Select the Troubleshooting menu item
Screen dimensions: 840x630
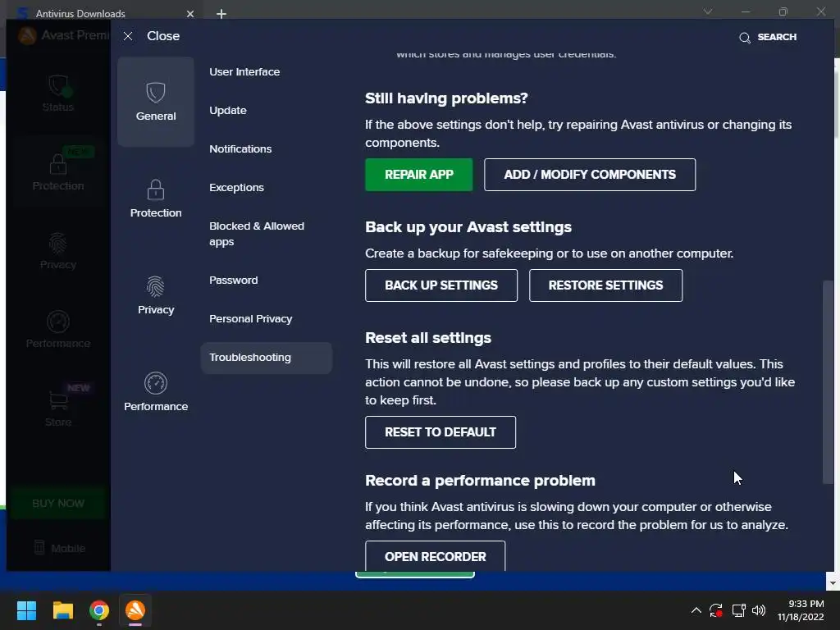click(x=267, y=358)
